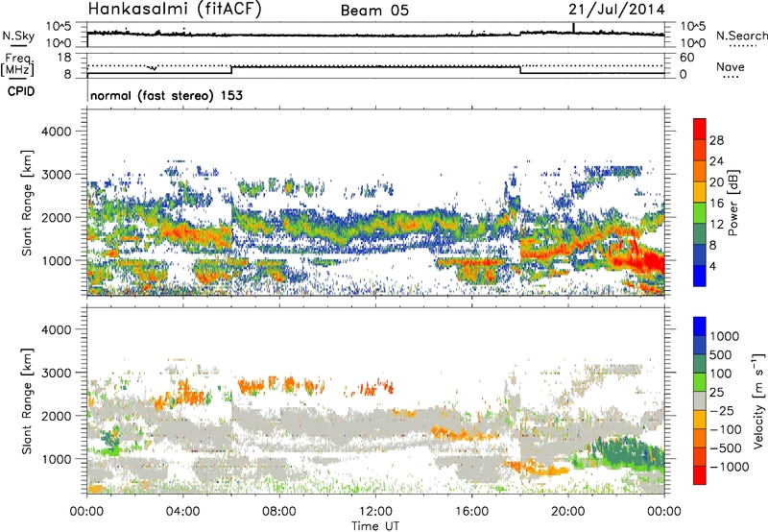Click the "CPID" row label

21,91
